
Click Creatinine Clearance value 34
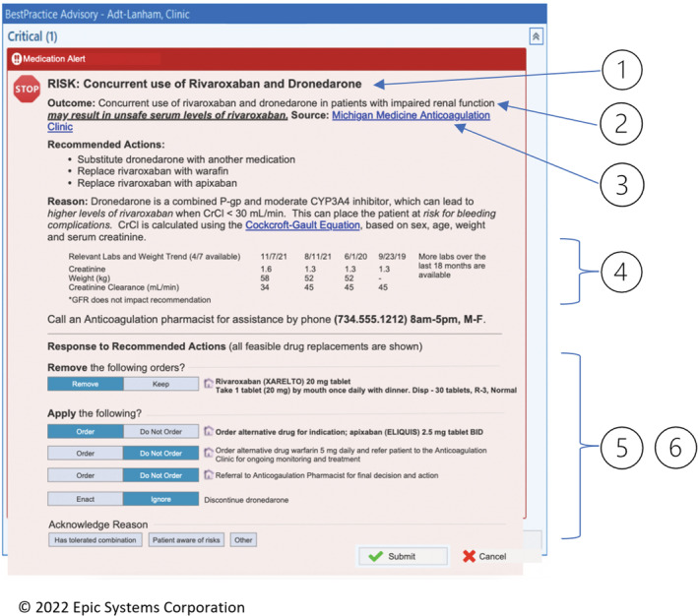265,287
